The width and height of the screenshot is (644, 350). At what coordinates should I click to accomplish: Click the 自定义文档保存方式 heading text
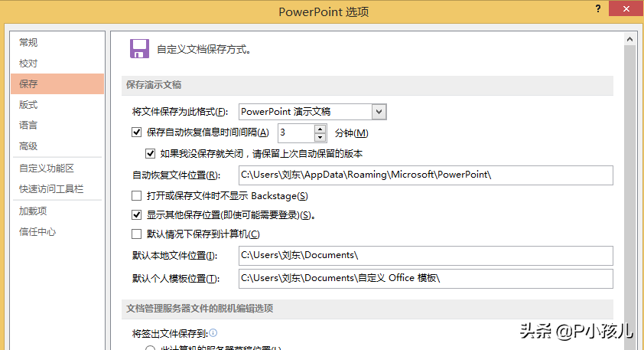coord(204,50)
